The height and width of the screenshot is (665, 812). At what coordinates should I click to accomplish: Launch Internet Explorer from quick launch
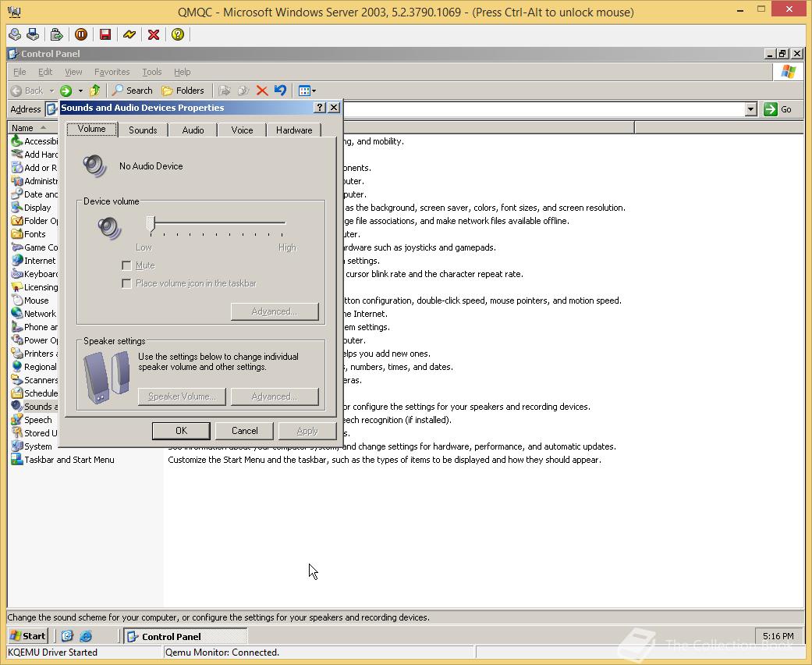point(86,636)
